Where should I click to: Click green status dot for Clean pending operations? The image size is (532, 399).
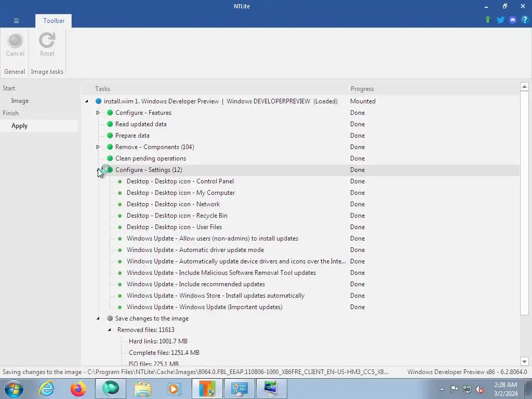click(110, 158)
